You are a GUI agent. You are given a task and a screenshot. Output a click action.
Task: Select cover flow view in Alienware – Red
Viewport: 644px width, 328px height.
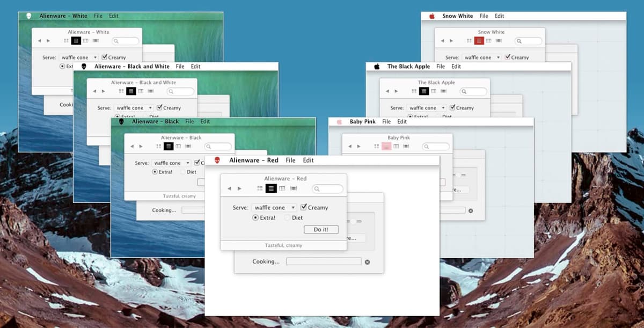pos(294,188)
